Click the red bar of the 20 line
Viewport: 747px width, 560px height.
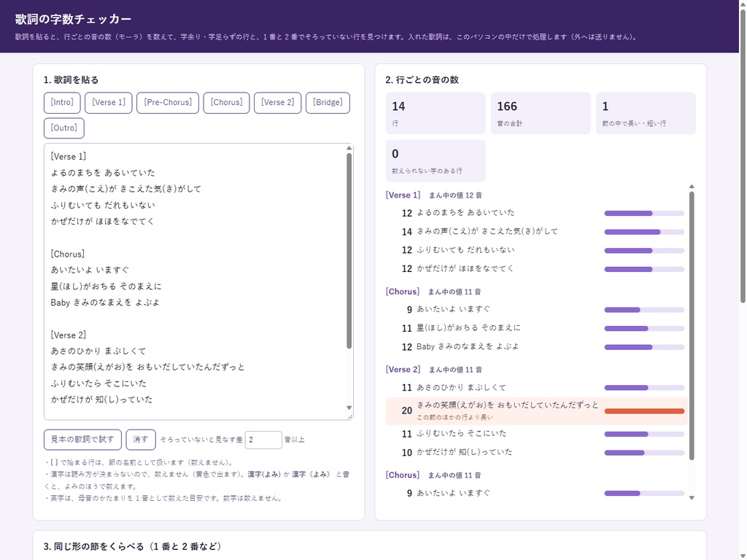[644, 411]
